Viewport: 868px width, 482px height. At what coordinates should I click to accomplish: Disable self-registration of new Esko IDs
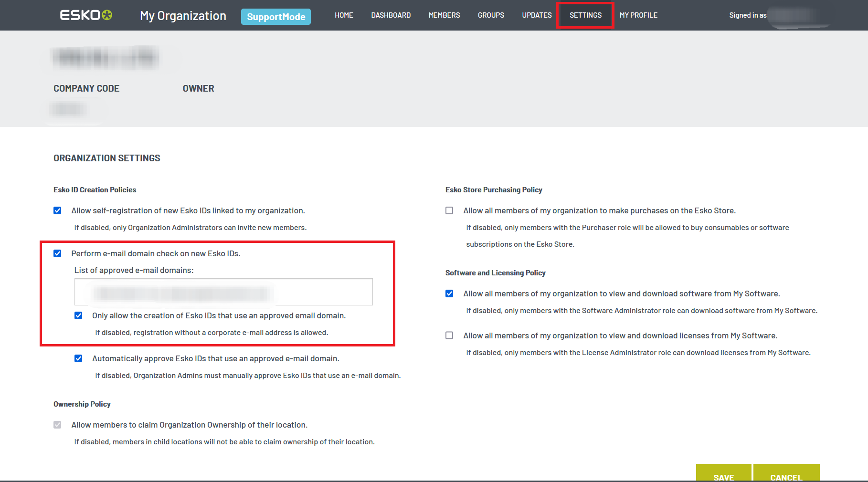57,210
